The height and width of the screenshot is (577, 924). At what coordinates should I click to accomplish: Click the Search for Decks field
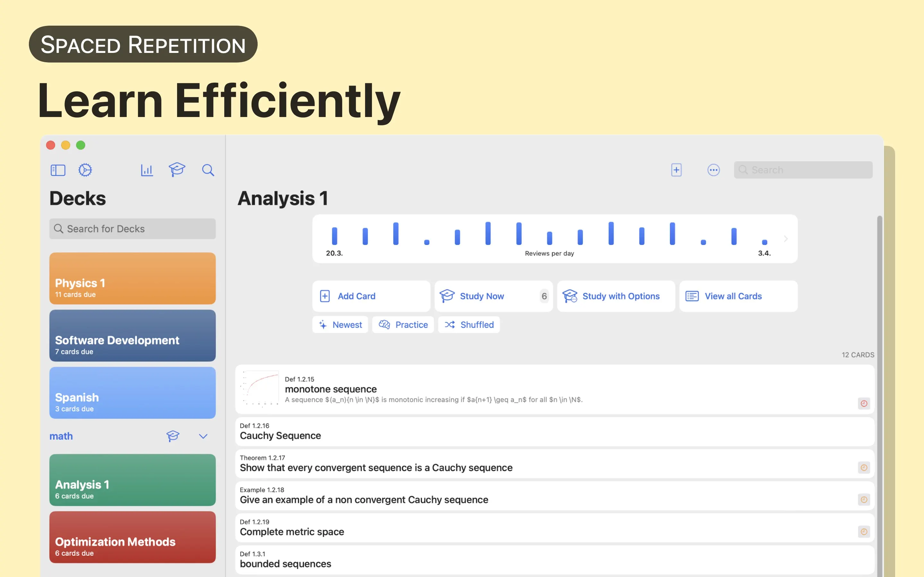[x=132, y=229]
